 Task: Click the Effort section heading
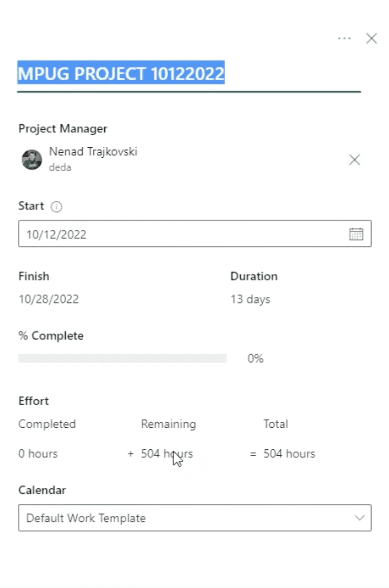[34, 401]
